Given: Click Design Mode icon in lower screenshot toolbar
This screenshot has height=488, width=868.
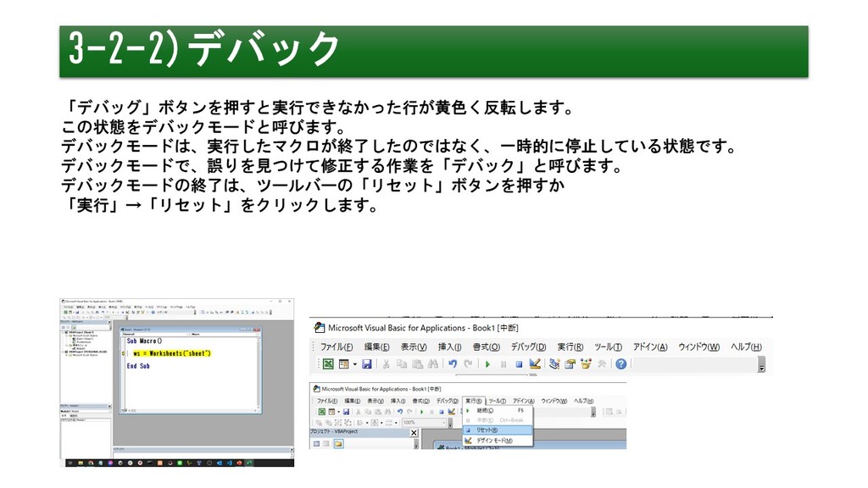Looking at the screenshot, I should 451,412.
